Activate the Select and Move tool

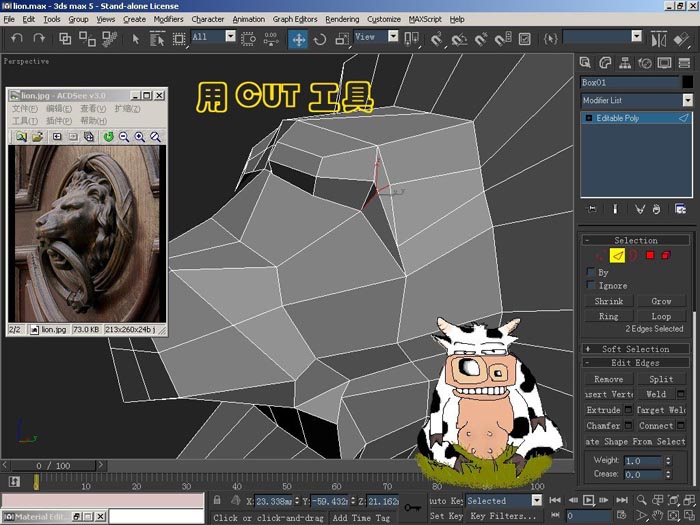298,39
